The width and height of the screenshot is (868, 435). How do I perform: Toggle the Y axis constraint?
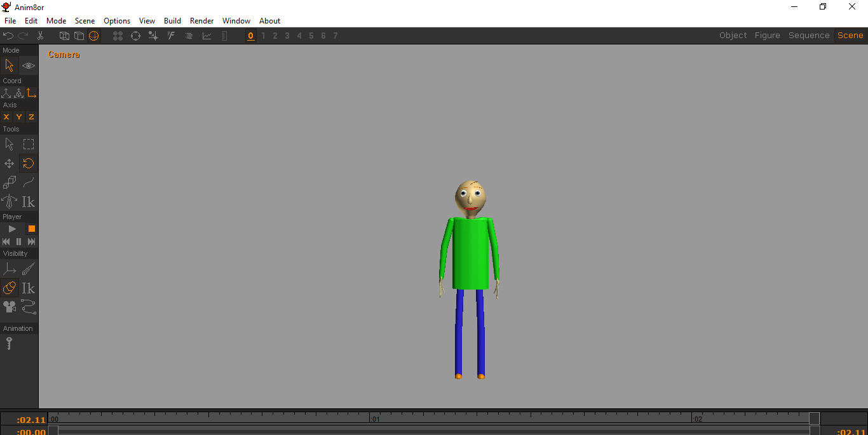coord(18,117)
